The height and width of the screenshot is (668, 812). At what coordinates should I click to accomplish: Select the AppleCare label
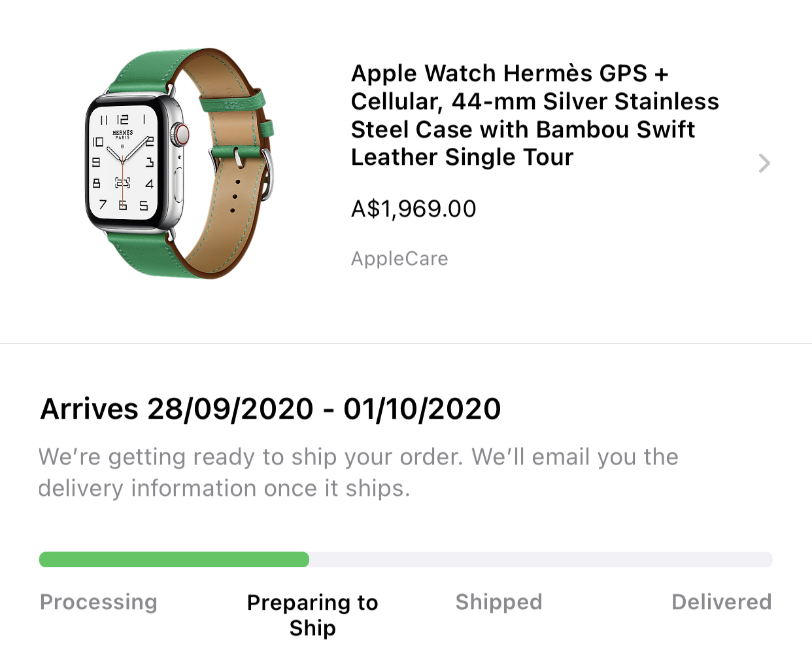[399, 258]
